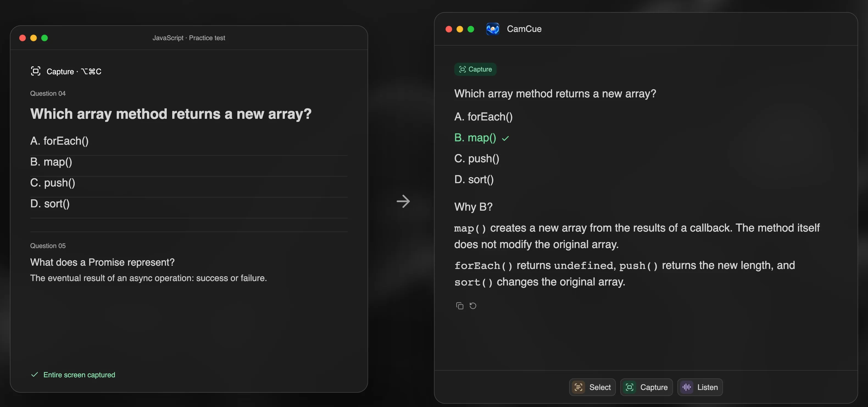Click the 'Capture · ⌥⌘C' shortcut label

pos(74,71)
